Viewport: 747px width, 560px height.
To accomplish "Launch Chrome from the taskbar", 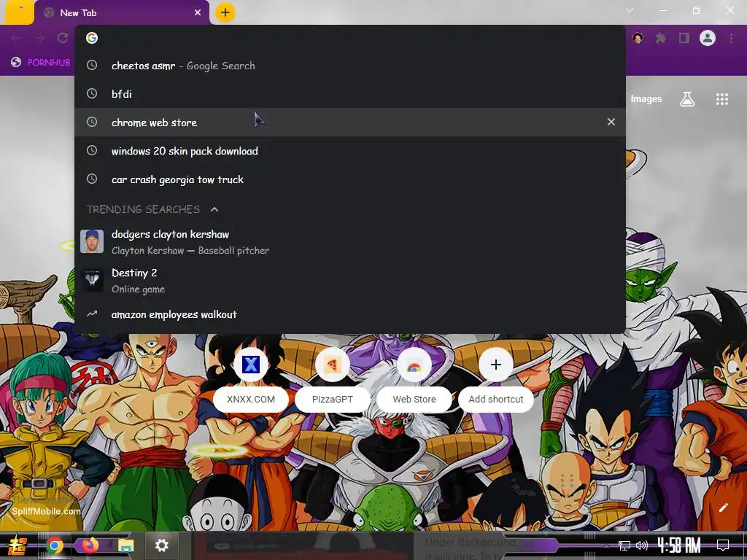I will tap(55, 545).
